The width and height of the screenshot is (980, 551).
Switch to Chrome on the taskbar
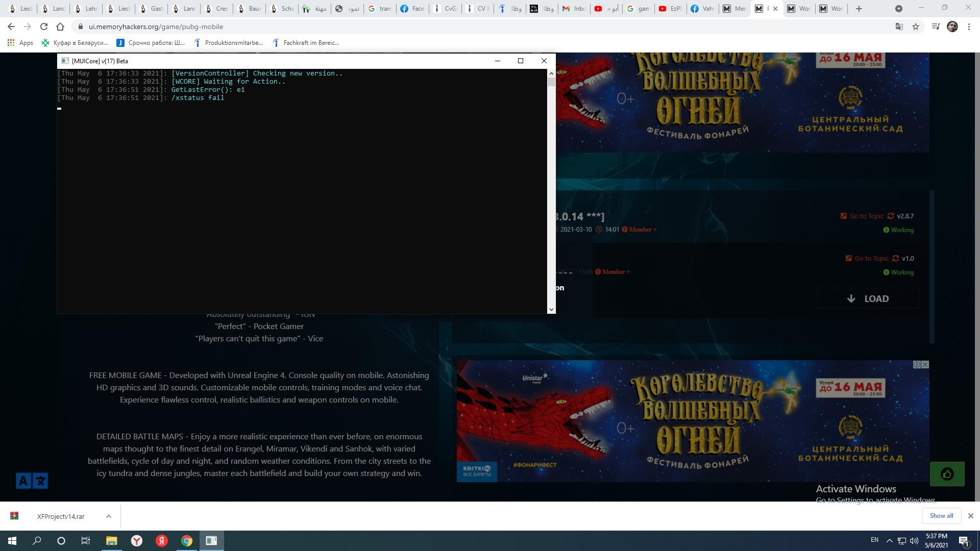[187, 541]
